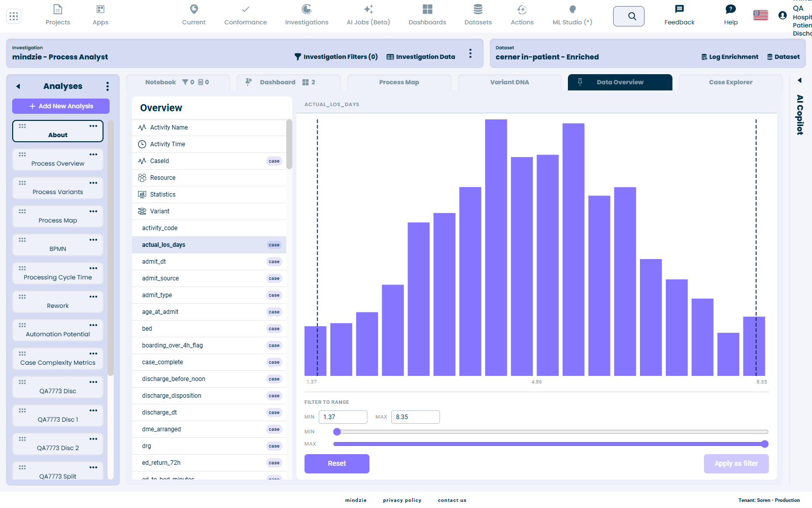Open the apps grid launcher icon
The height and width of the screenshot is (508, 812).
[x=14, y=16]
